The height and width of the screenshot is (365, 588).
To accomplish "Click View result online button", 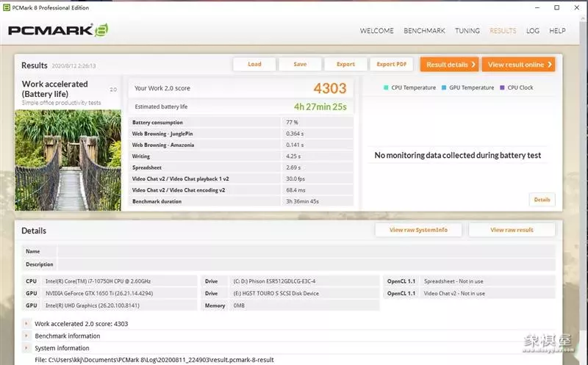I will coord(518,65).
